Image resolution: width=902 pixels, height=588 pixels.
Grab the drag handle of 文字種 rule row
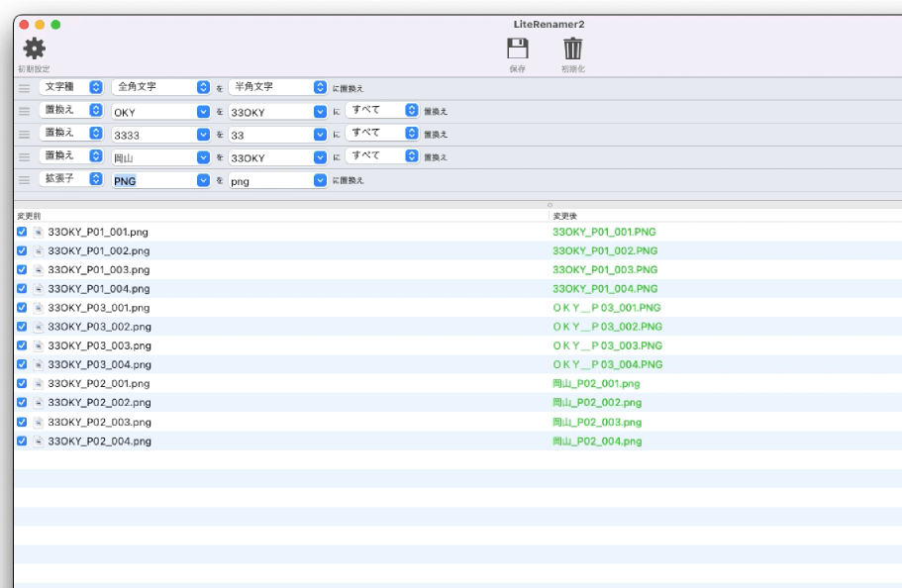(x=25, y=88)
